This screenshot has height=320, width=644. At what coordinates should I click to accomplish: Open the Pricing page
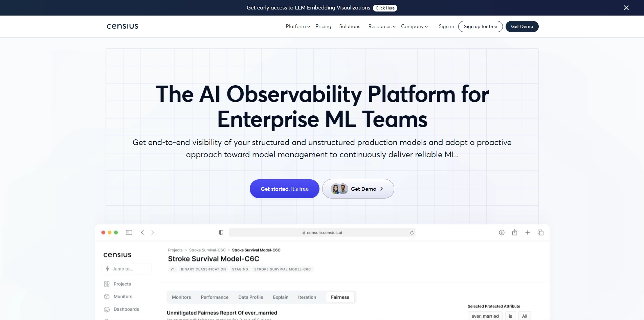[323, 26]
